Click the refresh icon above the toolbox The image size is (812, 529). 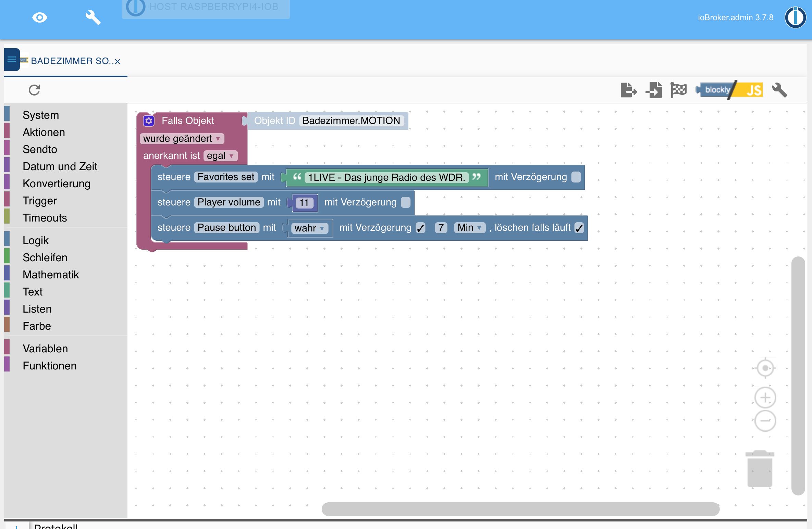(x=34, y=90)
